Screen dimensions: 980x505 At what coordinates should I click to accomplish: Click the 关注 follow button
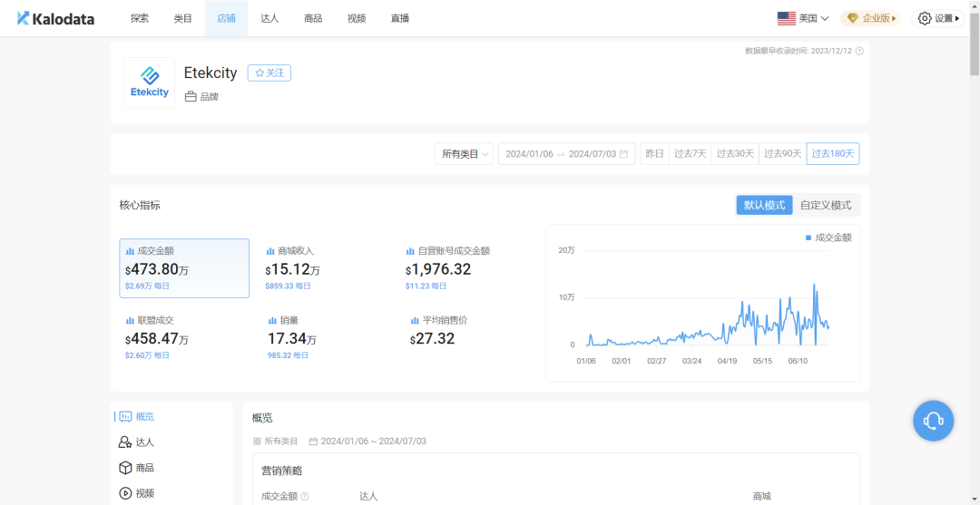point(269,73)
